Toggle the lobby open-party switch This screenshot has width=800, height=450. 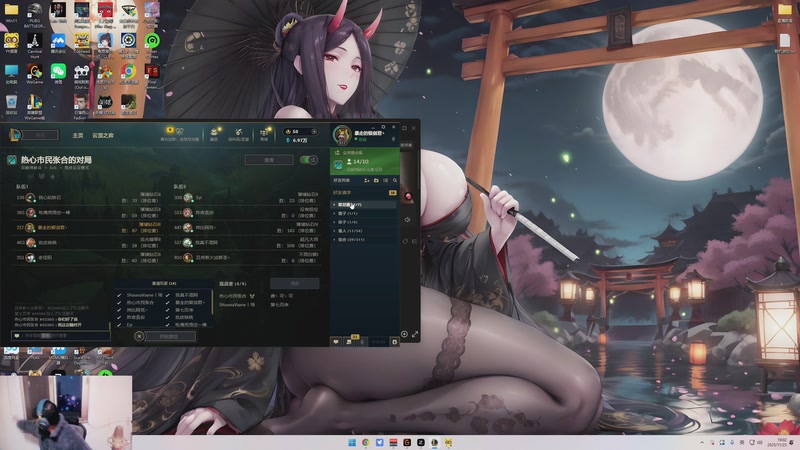308,160
